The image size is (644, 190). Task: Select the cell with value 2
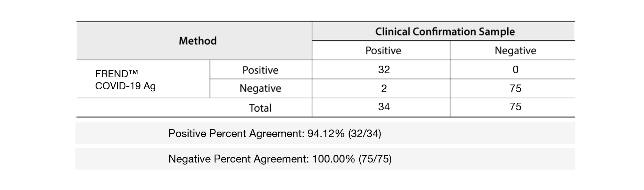coord(384,89)
